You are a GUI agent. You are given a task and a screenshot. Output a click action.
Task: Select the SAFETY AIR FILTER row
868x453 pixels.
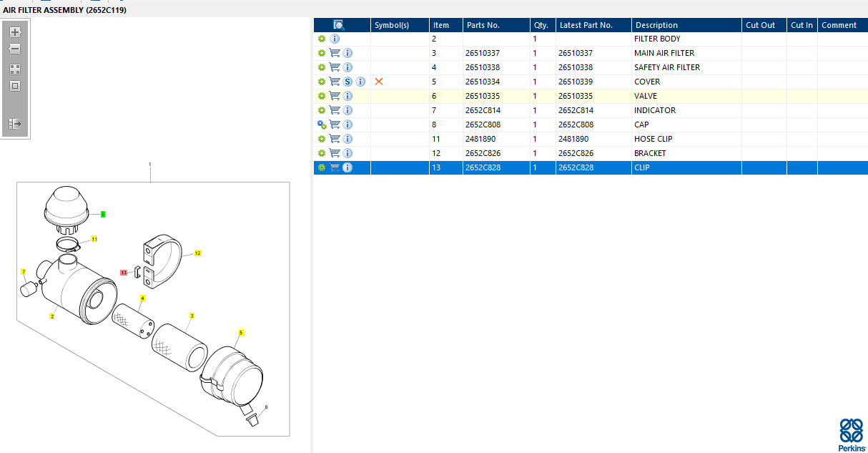(591, 67)
